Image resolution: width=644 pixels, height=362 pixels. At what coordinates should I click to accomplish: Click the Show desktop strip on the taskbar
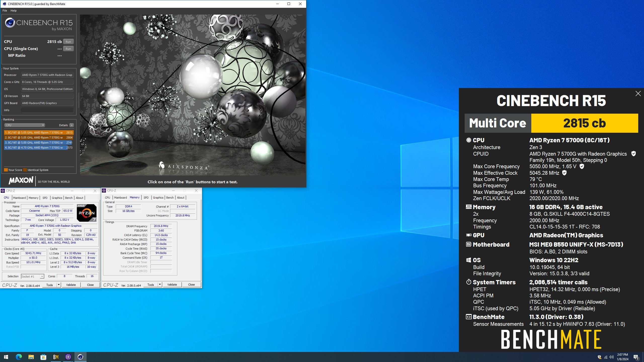point(643,357)
